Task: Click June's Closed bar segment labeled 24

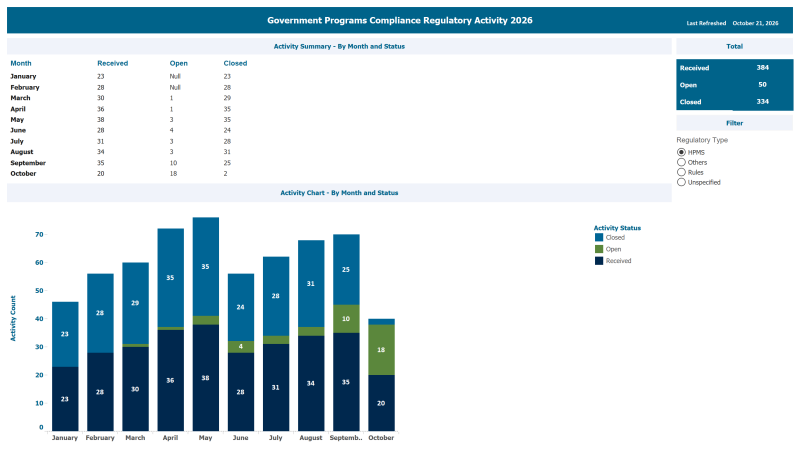Action: 241,308
